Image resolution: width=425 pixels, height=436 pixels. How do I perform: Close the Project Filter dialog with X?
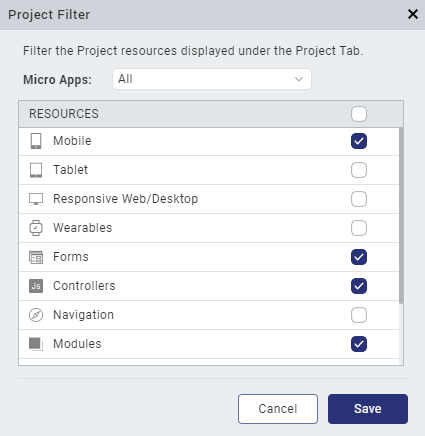413,14
